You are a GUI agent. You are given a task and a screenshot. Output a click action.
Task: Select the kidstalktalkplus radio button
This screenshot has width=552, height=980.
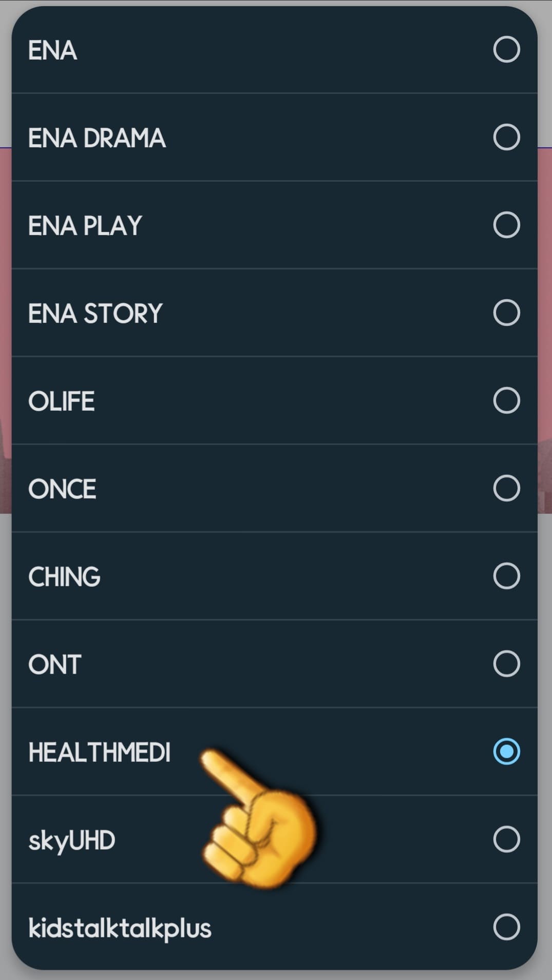pos(506,927)
